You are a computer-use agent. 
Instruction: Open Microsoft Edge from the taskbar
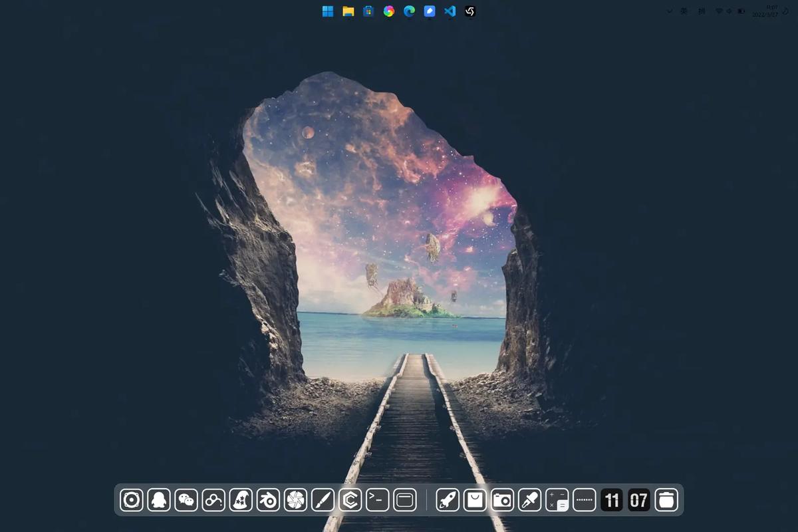pos(409,11)
